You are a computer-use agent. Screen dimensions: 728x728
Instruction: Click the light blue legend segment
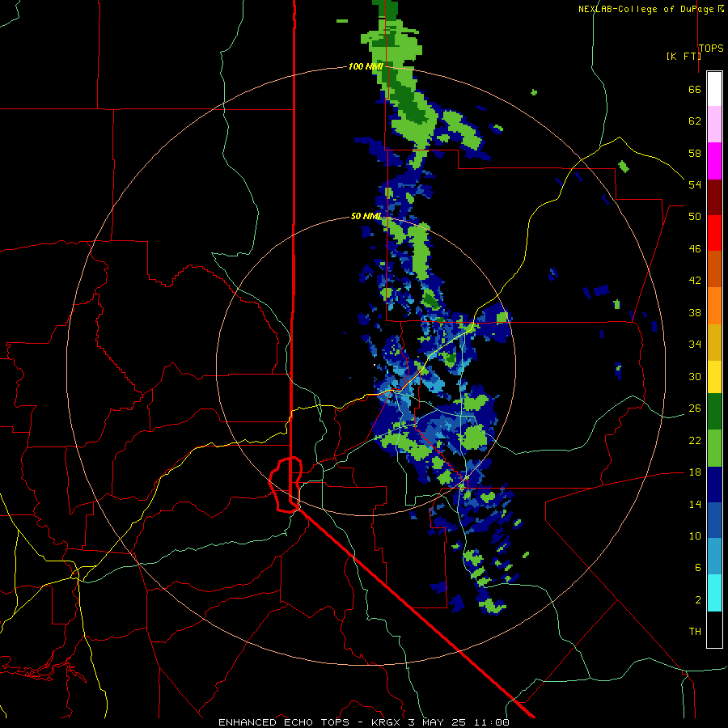coord(714,557)
